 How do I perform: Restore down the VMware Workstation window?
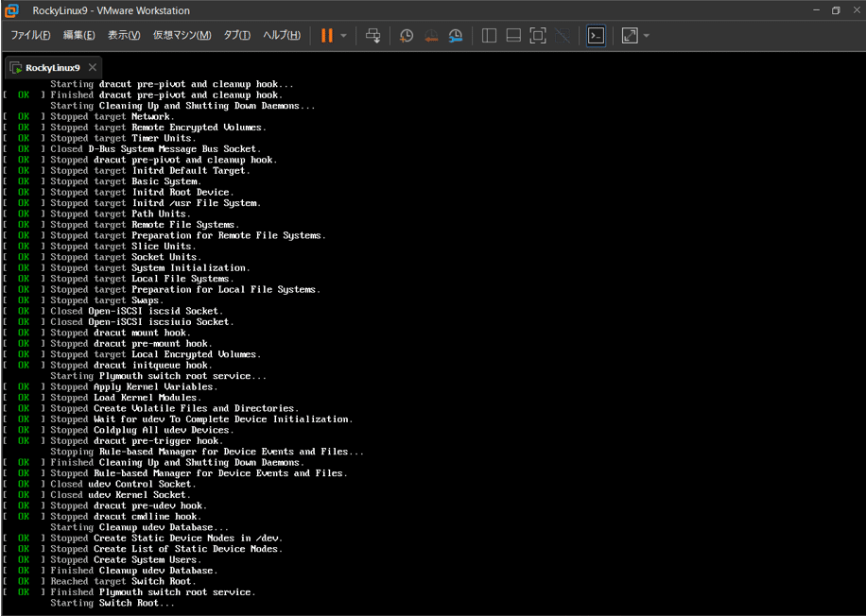[x=836, y=10]
